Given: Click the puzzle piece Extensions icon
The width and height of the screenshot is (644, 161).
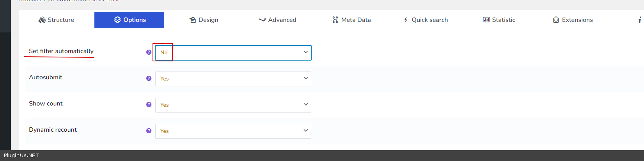Looking at the screenshot, I should tap(556, 20).
